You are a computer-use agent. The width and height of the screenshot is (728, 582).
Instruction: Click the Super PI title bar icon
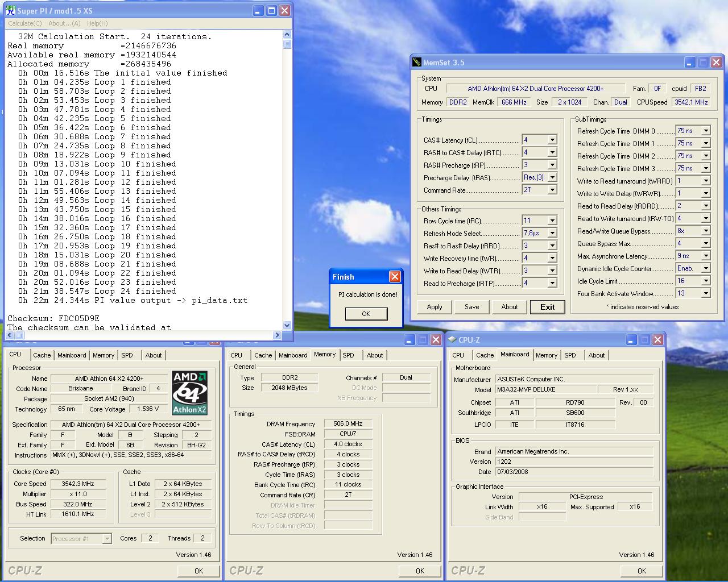[x=10, y=10]
